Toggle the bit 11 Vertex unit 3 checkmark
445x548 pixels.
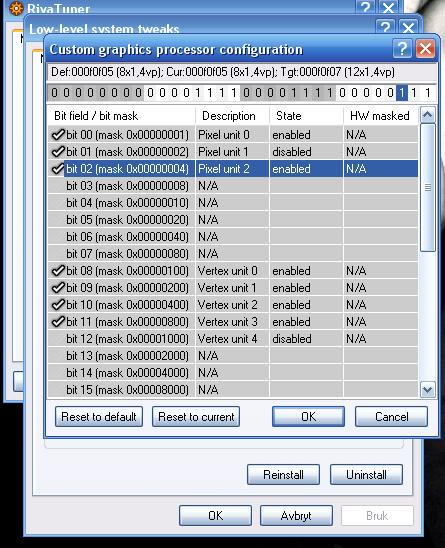(58, 322)
